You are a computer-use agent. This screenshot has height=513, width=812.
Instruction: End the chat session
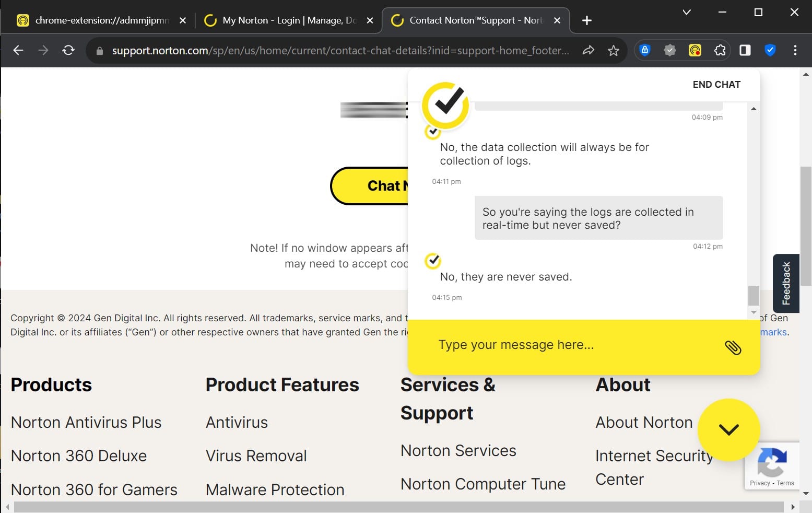pyautogui.click(x=716, y=85)
